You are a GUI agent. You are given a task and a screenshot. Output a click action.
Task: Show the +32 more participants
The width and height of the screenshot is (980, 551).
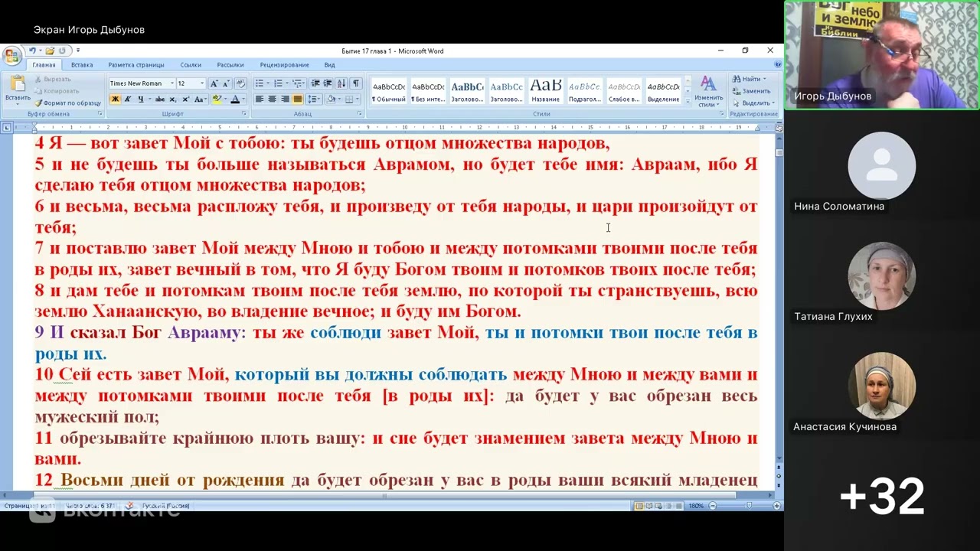coord(882,496)
